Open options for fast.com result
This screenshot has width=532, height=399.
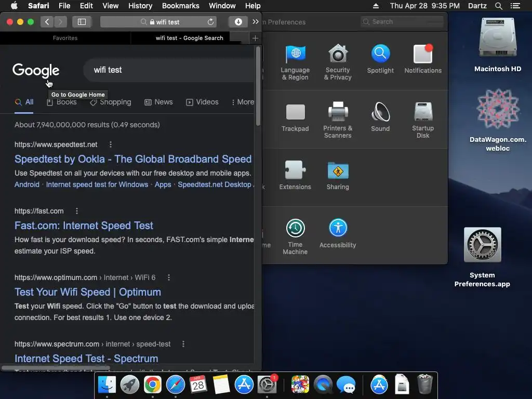(77, 211)
